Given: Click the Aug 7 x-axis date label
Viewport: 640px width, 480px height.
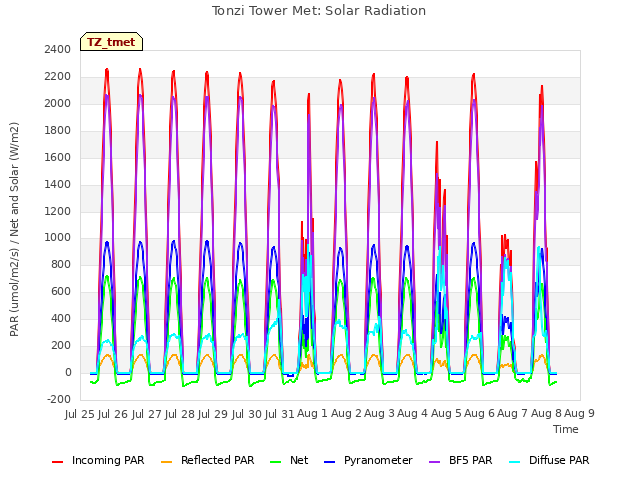Looking at the screenshot, I should 512,413.
